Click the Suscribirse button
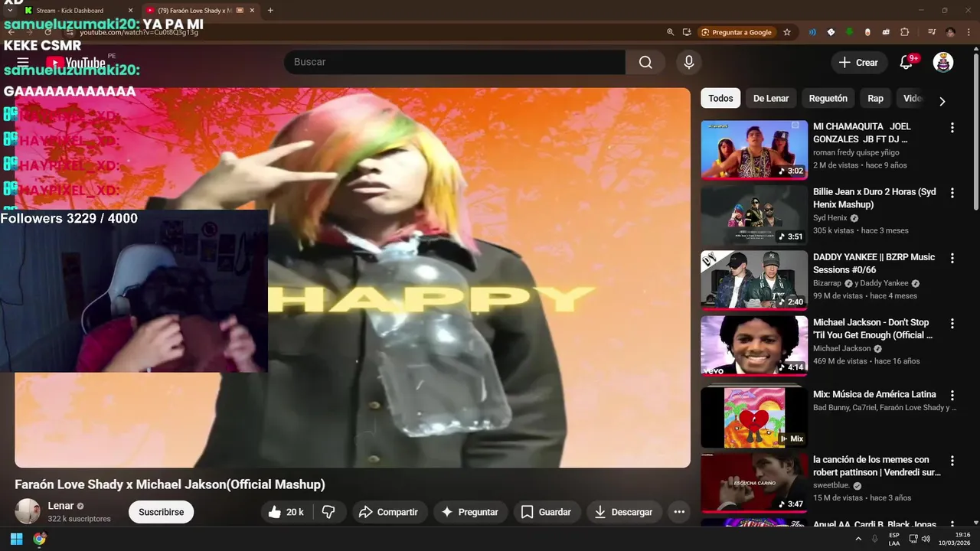 click(162, 512)
